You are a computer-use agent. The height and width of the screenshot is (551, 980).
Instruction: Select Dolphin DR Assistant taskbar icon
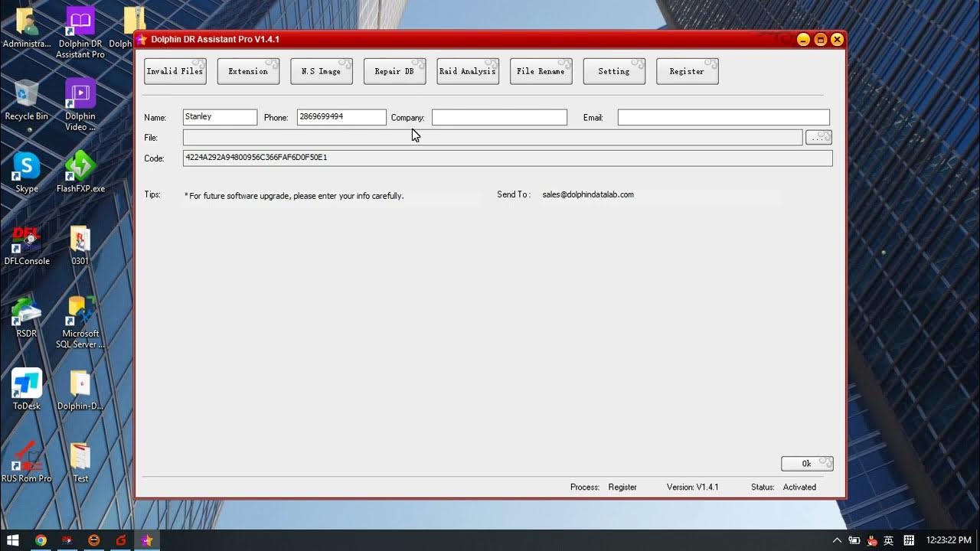coord(147,540)
